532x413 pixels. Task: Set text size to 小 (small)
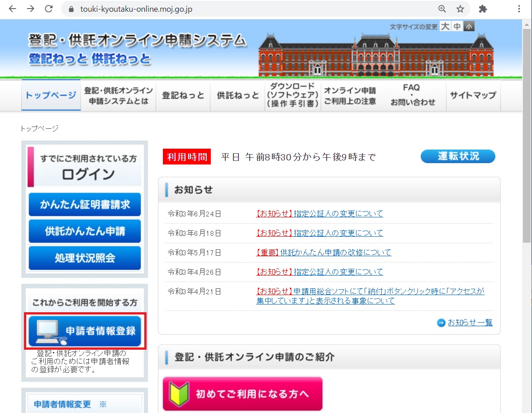(x=469, y=27)
